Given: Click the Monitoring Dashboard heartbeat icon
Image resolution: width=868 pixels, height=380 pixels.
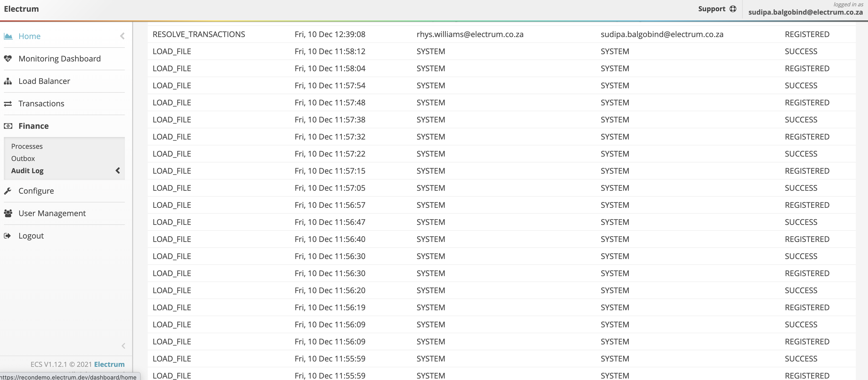Looking at the screenshot, I should click(x=8, y=59).
